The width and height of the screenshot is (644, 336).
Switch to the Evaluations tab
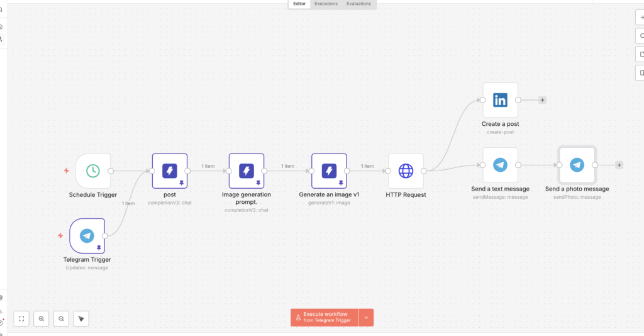358,4
